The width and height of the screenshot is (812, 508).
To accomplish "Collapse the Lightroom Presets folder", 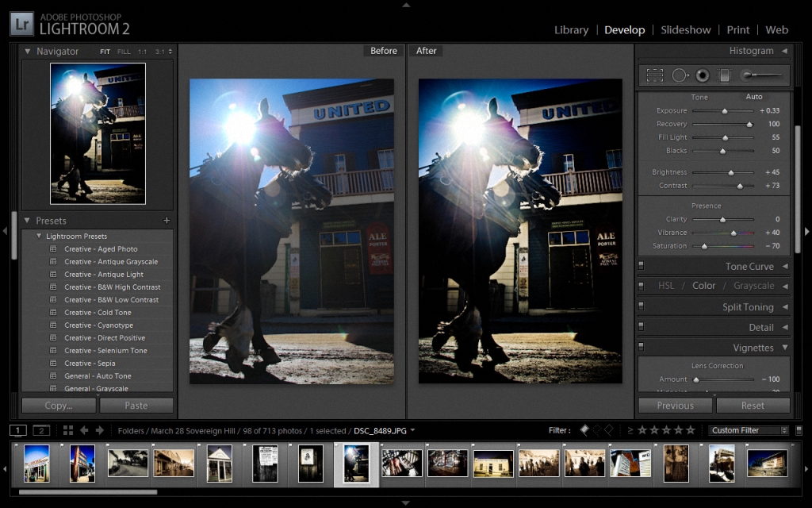I will coord(37,235).
